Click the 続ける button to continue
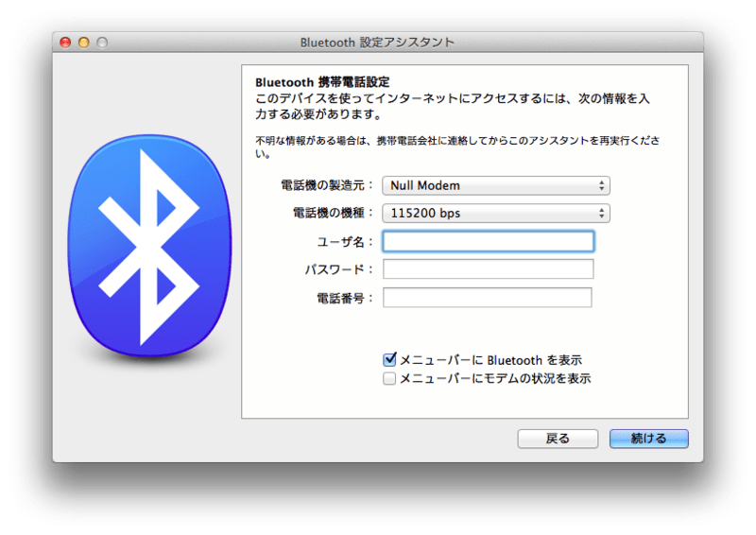756x535 pixels. 648,439
